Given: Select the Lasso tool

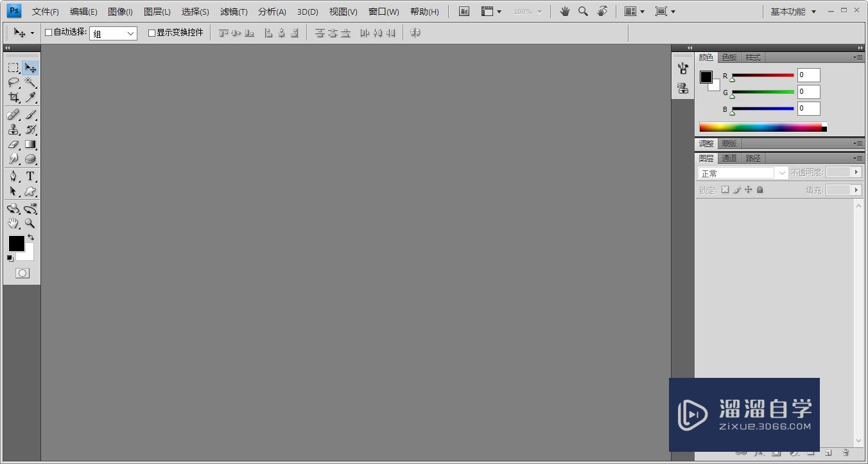Looking at the screenshot, I should point(13,82).
